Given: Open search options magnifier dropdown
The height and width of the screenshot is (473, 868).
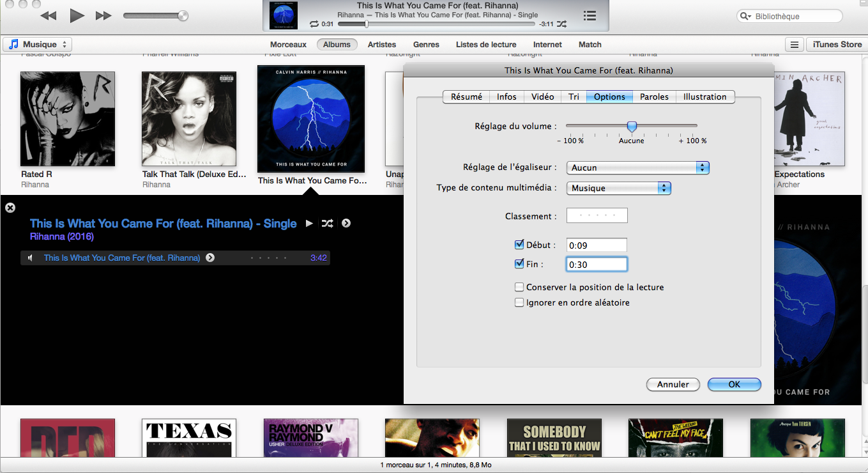Looking at the screenshot, I should [x=746, y=17].
